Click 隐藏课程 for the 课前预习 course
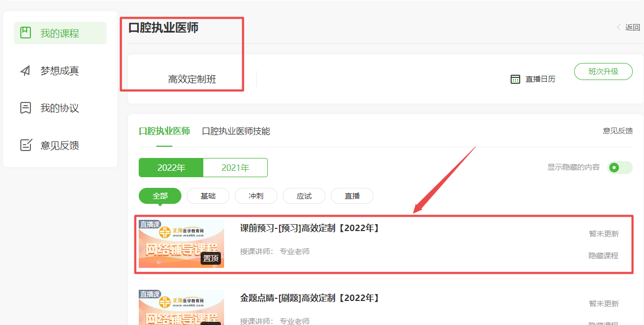The width and height of the screenshot is (644, 325). pyautogui.click(x=603, y=256)
